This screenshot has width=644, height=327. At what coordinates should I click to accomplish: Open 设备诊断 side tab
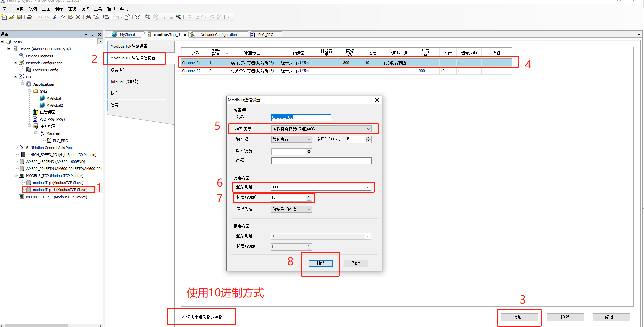(119, 70)
